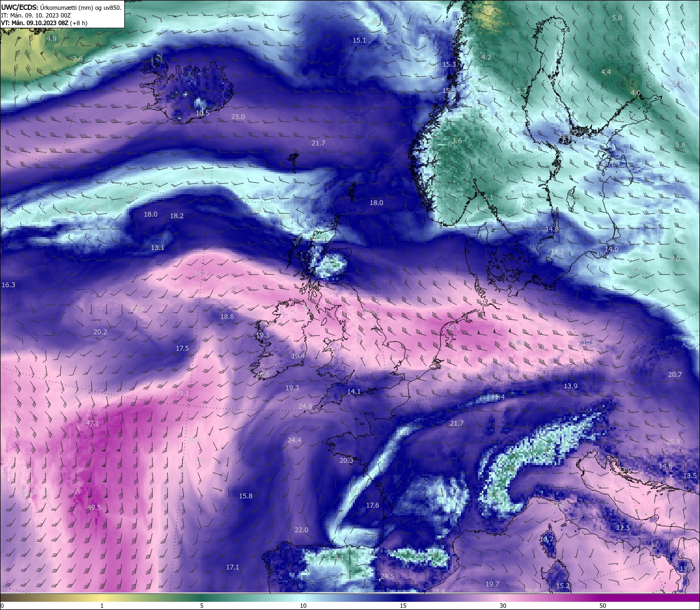
Task: Click the 13.1 value in the Atlantic
Action: [x=157, y=248]
